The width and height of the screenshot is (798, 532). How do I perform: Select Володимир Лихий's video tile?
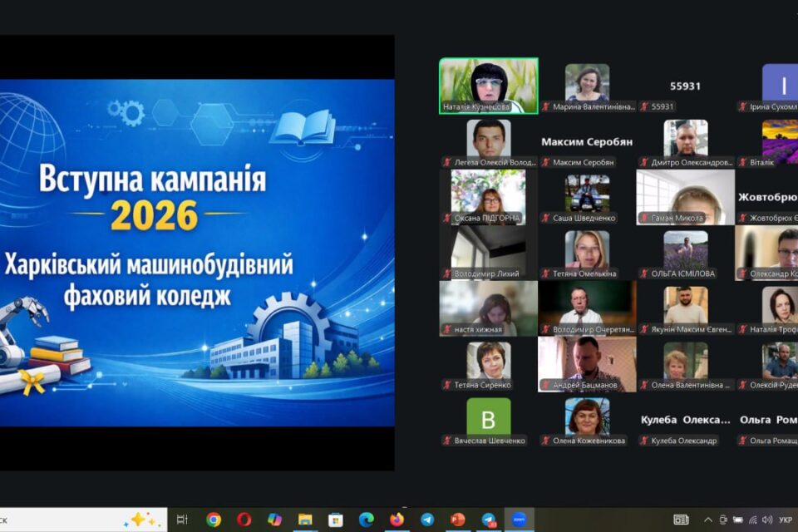[x=489, y=253]
